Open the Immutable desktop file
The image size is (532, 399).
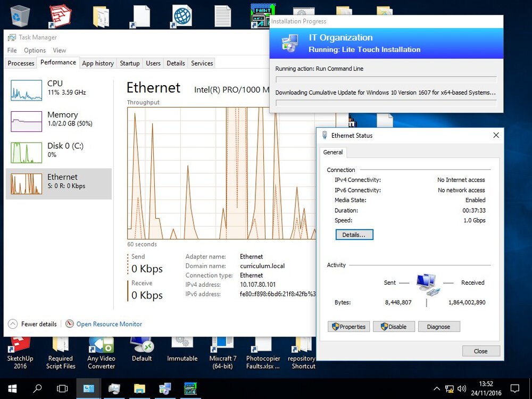(182, 350)
